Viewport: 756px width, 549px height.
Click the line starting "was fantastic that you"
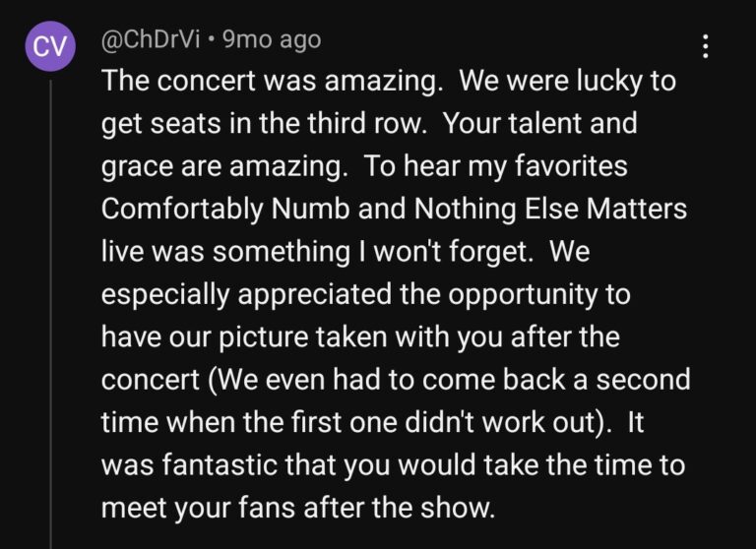tap(393, 465)
